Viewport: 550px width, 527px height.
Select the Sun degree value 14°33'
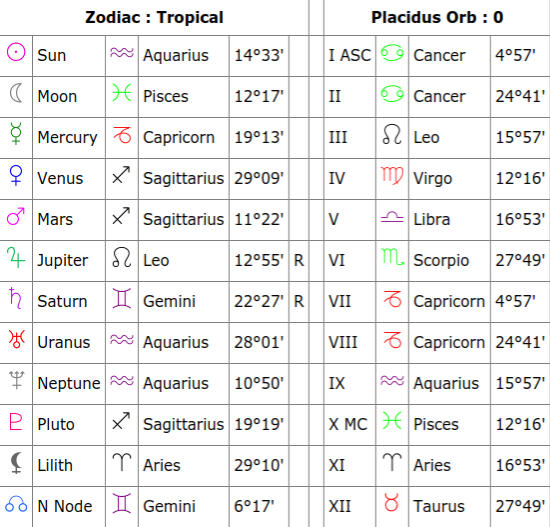click(259, 55)
